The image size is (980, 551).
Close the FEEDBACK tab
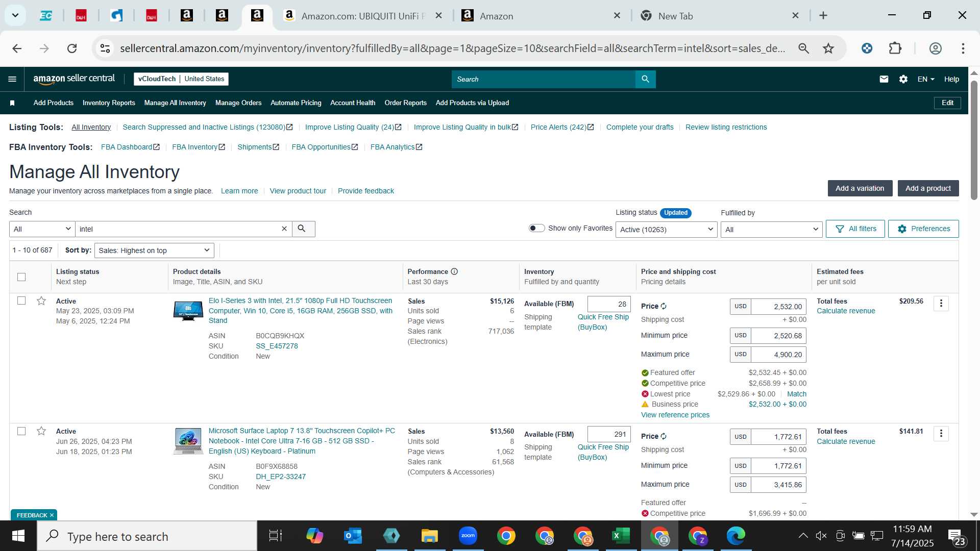52,515
